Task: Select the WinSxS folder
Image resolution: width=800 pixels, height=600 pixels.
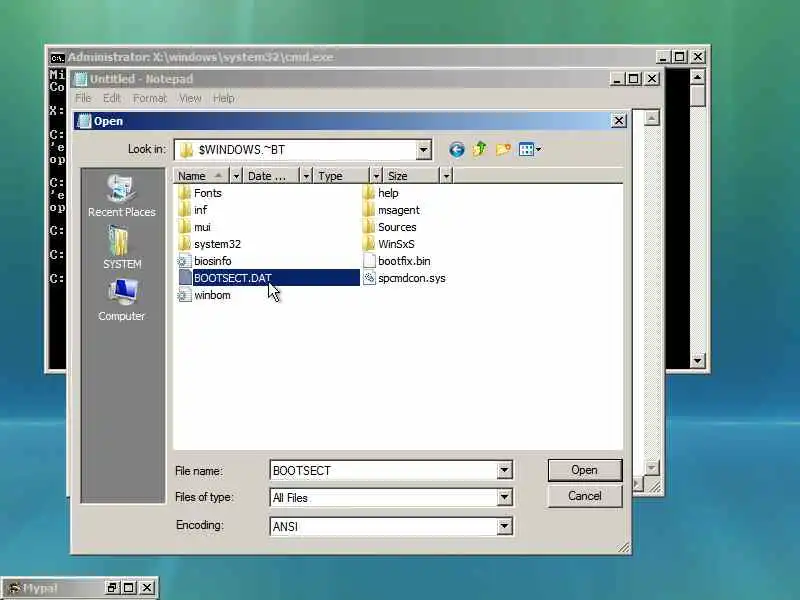Action: pos(389,244)
